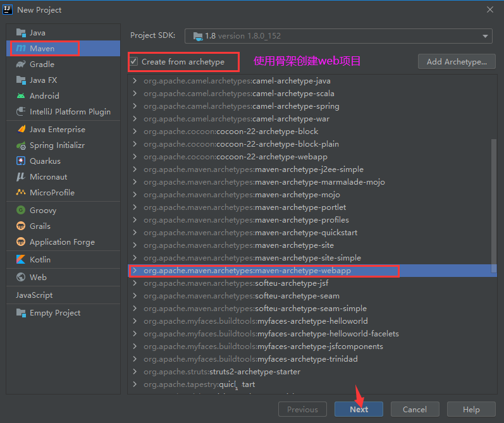Select Spring Initializr project type label
504x423 pixels.
[57, 145]
